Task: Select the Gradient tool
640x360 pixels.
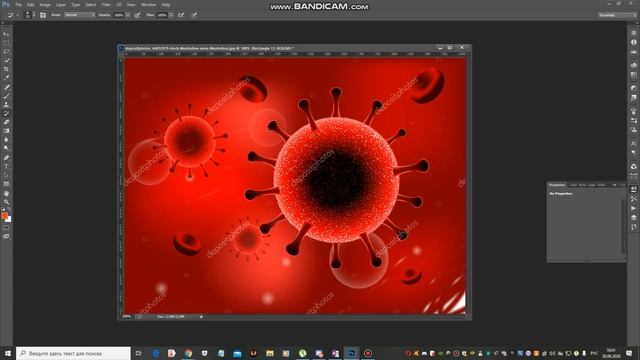Action: pos(6,131)
